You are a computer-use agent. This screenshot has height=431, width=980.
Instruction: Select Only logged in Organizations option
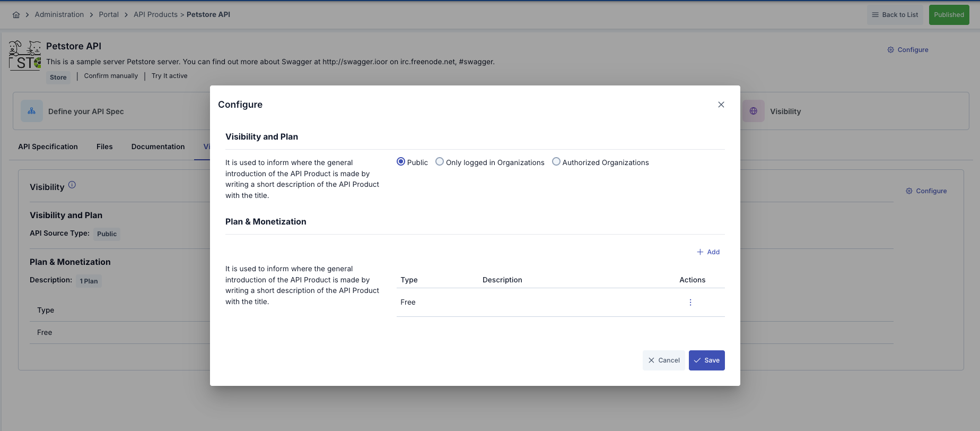pyautogui.click(x=440, y=162)
